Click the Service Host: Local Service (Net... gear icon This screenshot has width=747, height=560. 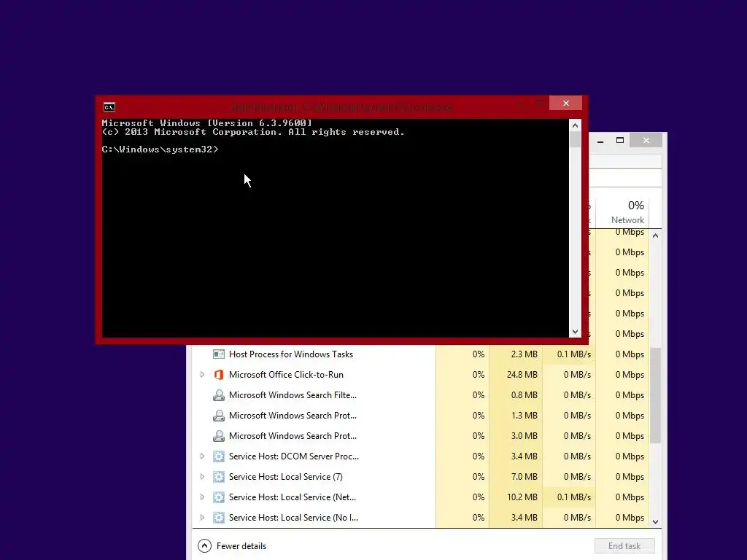tap(219, 497)
